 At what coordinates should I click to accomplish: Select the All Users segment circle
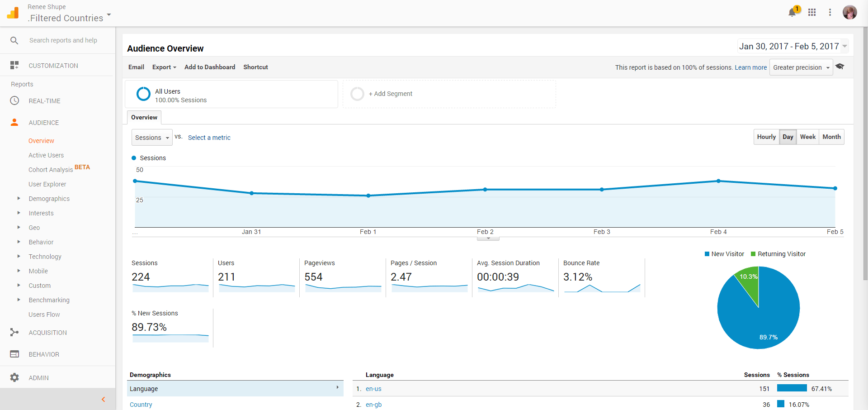click(x=143, y=94)
